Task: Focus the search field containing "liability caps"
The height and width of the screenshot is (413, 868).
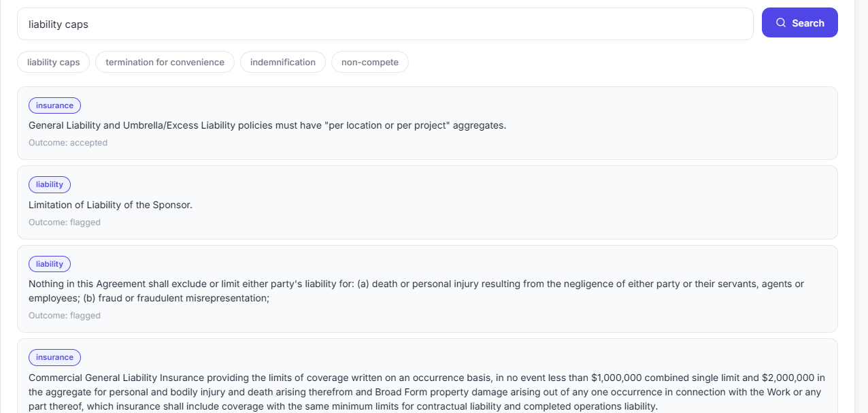Action: point(385,24)
